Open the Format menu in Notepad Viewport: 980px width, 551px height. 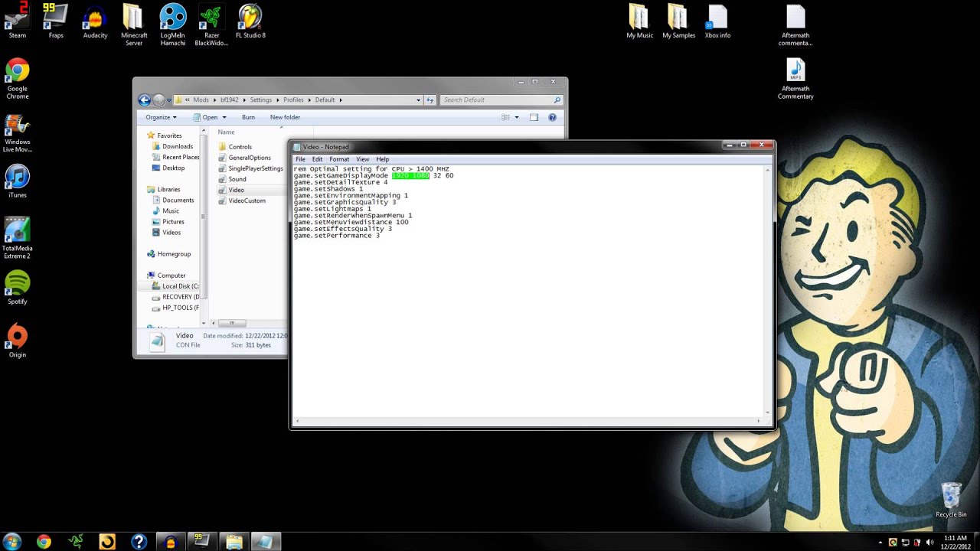pos(339,159)
